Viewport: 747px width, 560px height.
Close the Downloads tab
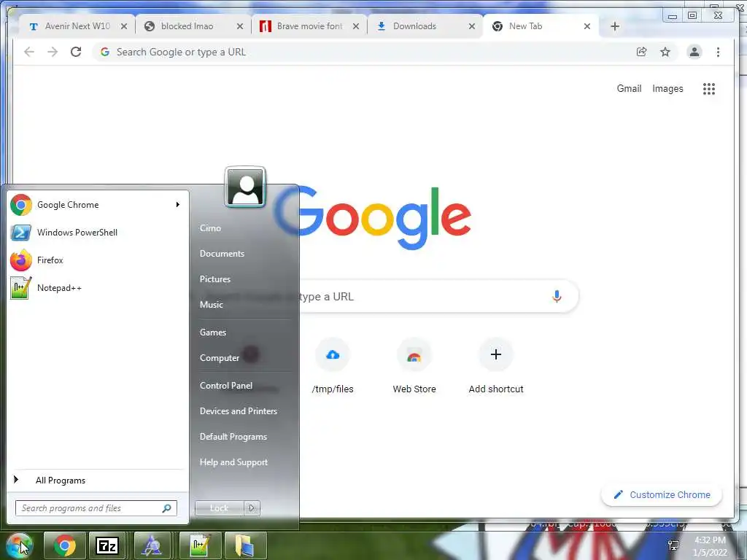coord(472,27)
